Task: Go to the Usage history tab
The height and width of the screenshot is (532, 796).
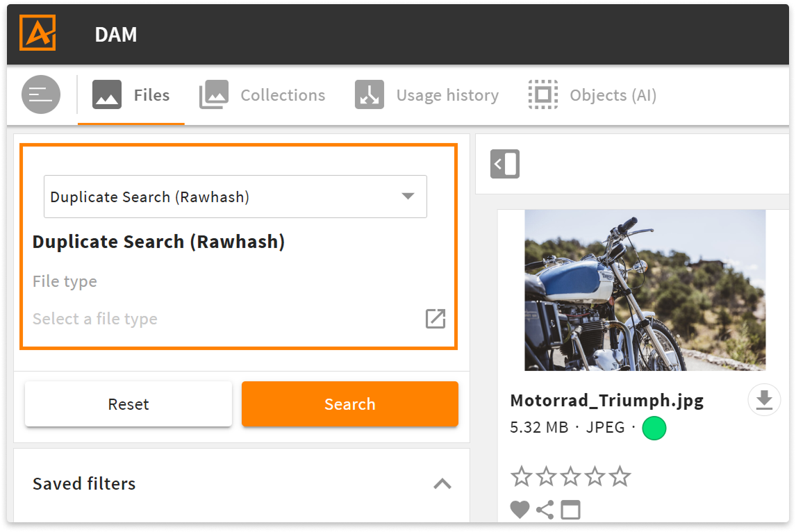Action: [x=426, y=95]
